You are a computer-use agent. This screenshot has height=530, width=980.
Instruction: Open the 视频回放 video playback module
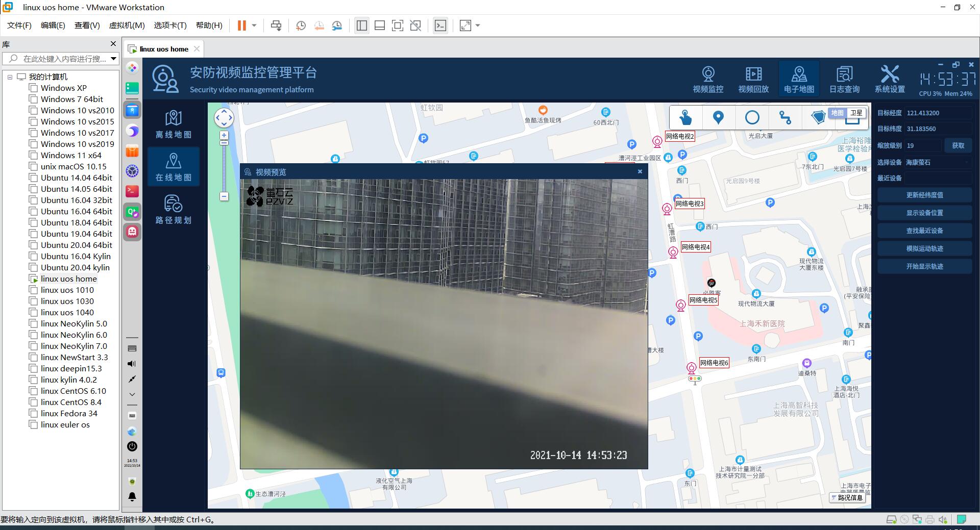click(753, 79)
